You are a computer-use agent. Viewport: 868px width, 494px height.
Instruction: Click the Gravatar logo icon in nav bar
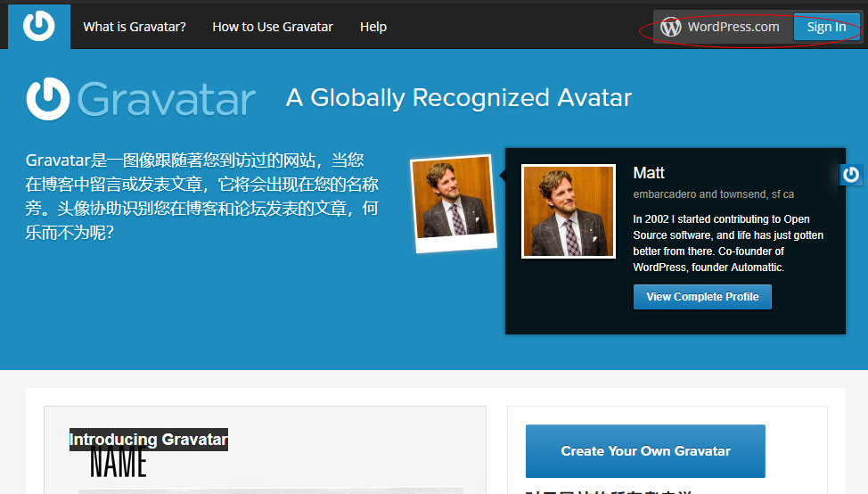[38, 26]
